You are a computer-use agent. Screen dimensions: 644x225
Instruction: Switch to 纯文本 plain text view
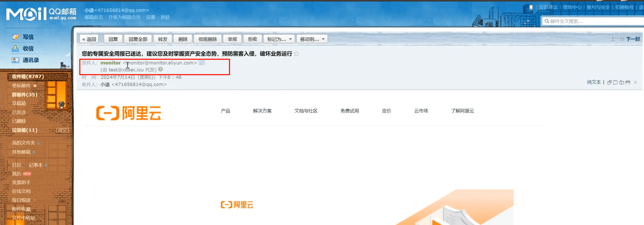(x=594, y=82)
